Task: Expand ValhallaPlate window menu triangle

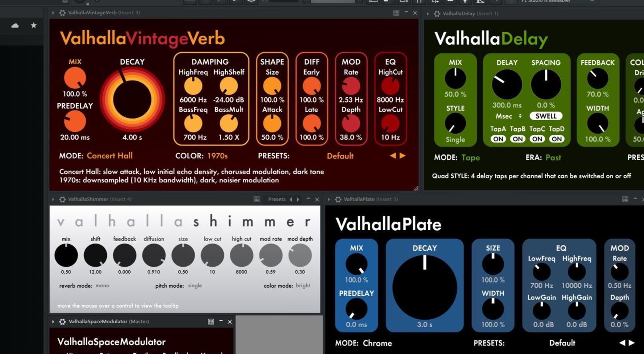Action: 329,199
